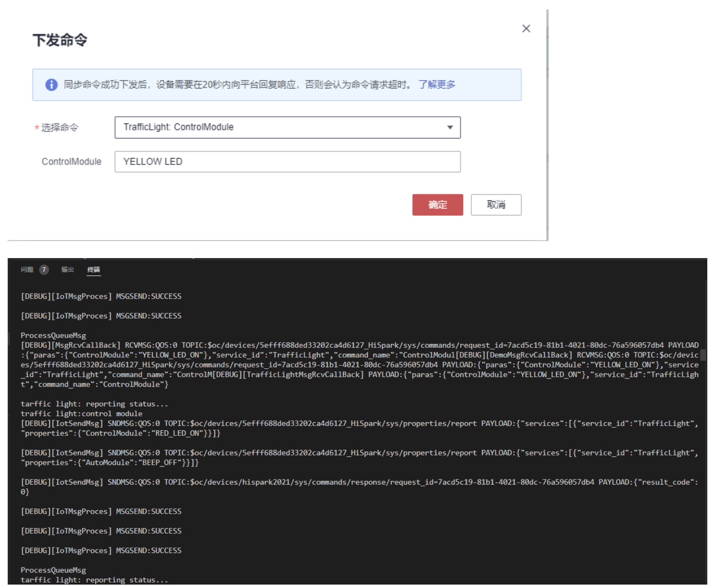Click the red required asterisk beside 选择命令
This screenshot has height=588, width=709.
[37, 127]
